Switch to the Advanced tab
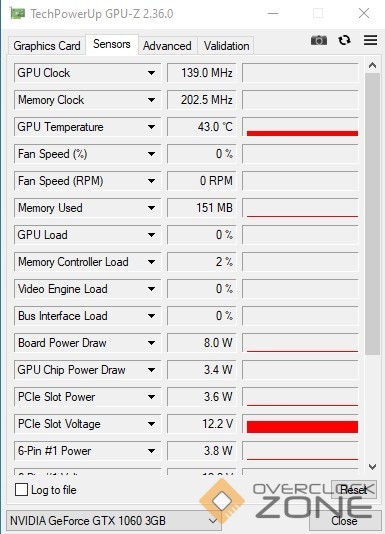 tap(167, 46)
